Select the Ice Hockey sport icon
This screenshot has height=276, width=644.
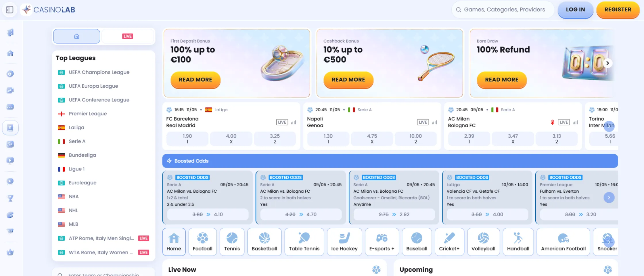coord(344,241)
